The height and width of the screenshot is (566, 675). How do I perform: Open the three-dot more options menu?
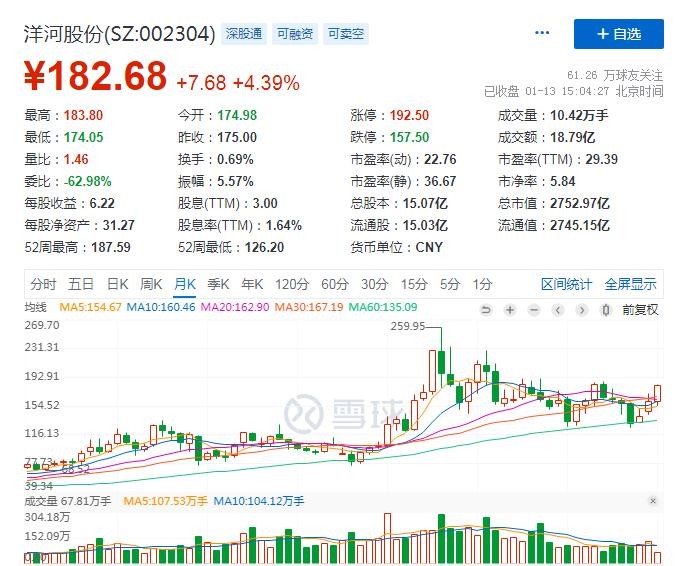tap(542, 33)
